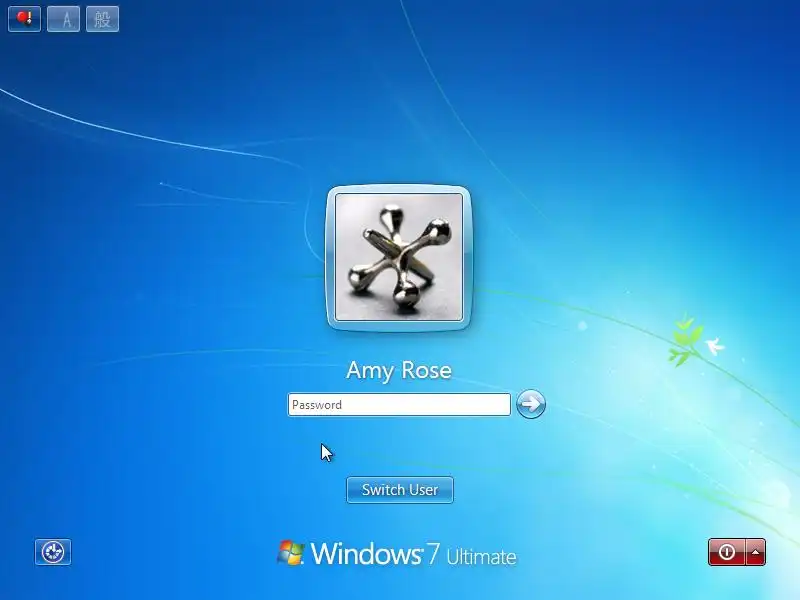Click the Amy Rose username text

[x=399, y=370]
